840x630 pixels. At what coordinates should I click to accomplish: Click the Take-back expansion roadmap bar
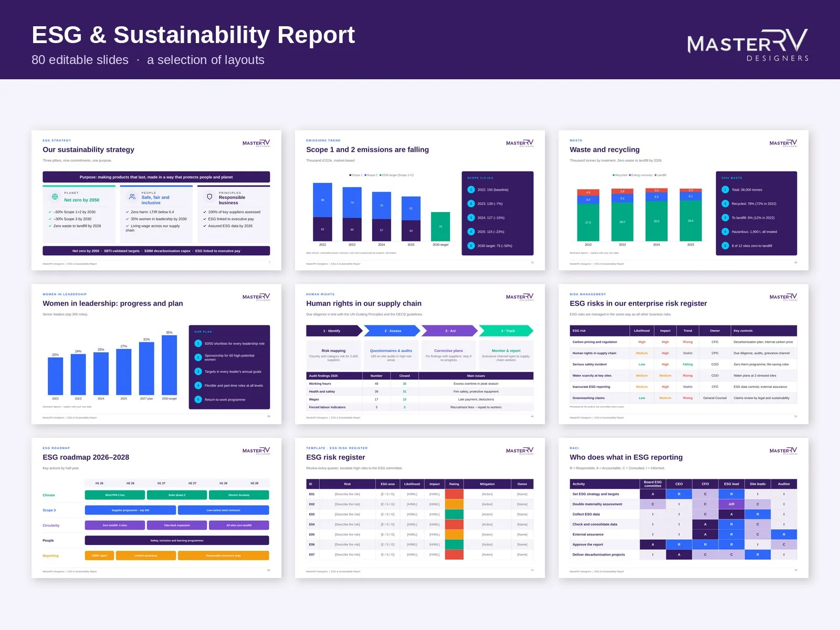click(x=177, y=525)
